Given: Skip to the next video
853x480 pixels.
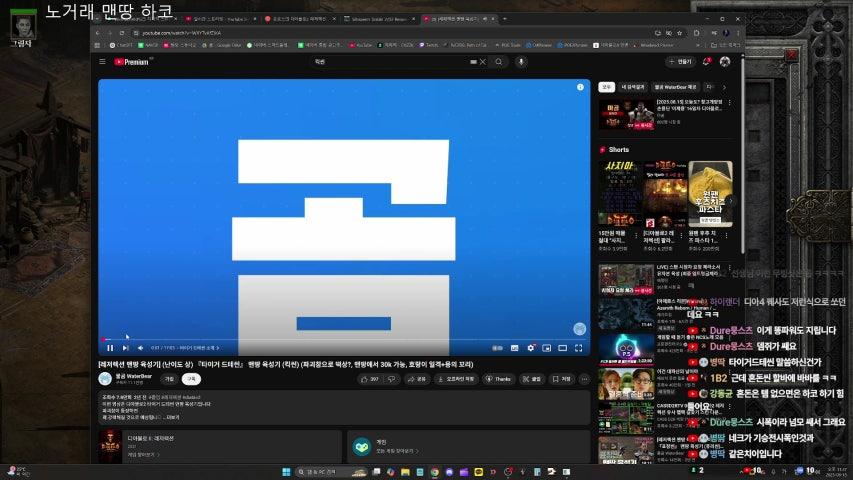Looking at the screenshot, I should pyautogui.click(x=126, y=348).
